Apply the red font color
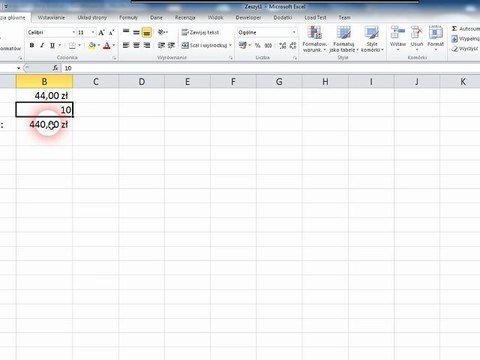The height and width of the screenshot is (360, 480). click(107, 45)
